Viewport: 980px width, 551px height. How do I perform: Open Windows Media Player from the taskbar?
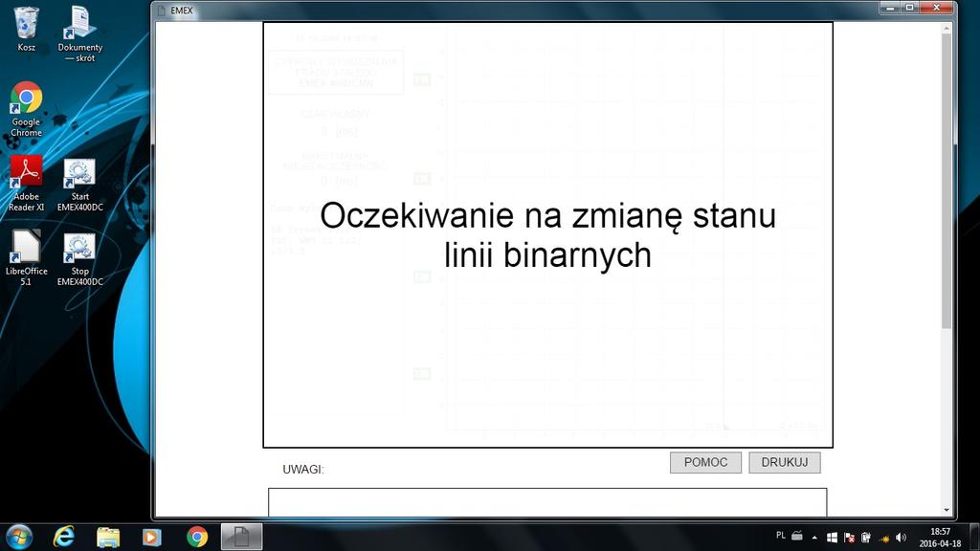click(152, 537)
